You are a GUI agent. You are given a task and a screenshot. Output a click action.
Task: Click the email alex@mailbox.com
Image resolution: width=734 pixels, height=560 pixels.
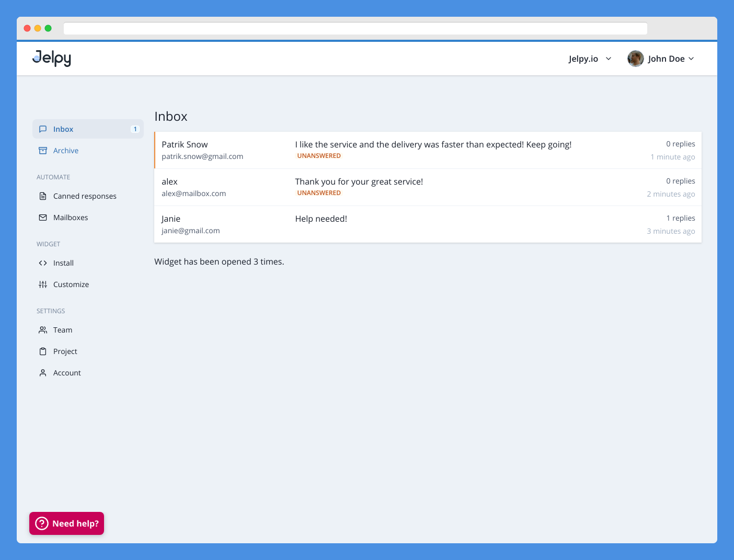pos(194,193)
